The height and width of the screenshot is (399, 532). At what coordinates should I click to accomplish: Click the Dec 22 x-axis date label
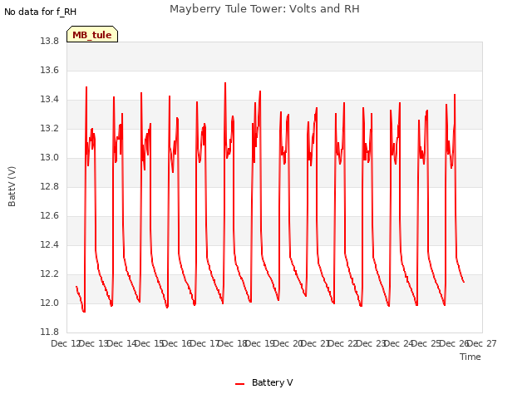343,343
